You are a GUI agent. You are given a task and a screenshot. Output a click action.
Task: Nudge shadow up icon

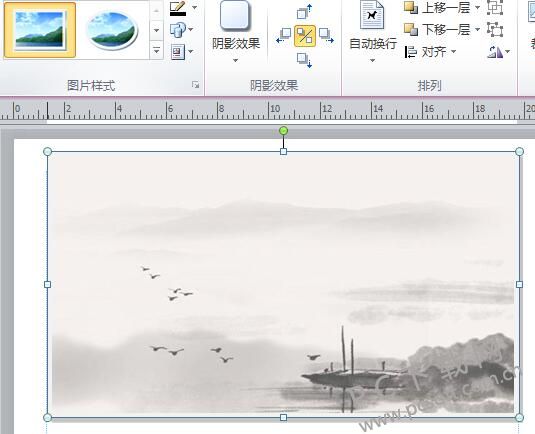pyautogui.click(x=305, y=12)
